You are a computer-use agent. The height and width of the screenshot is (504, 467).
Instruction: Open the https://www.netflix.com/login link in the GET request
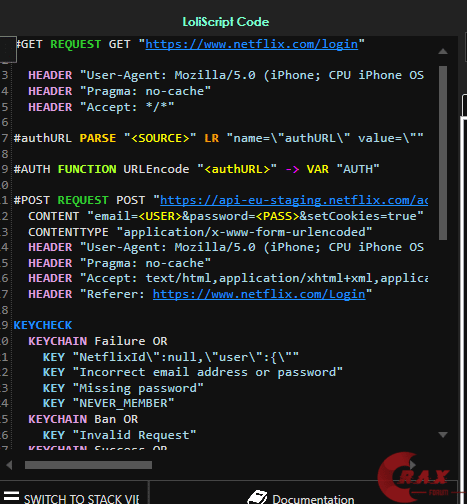point(252,44)
